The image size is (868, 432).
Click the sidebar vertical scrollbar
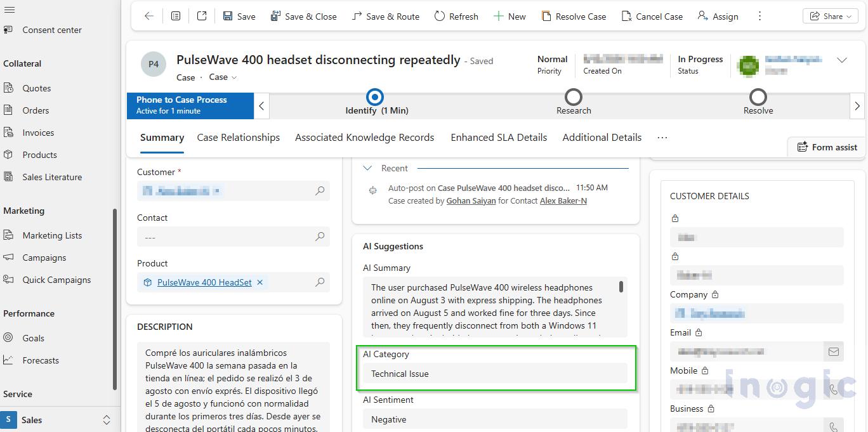[x=115, y=299]
